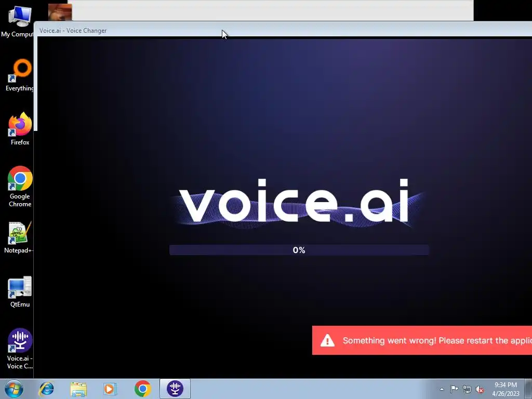The height and width of the screenshot is (399, 532).
Task: Select the Firefox desktop shortcut
Action: pos(20,129)
